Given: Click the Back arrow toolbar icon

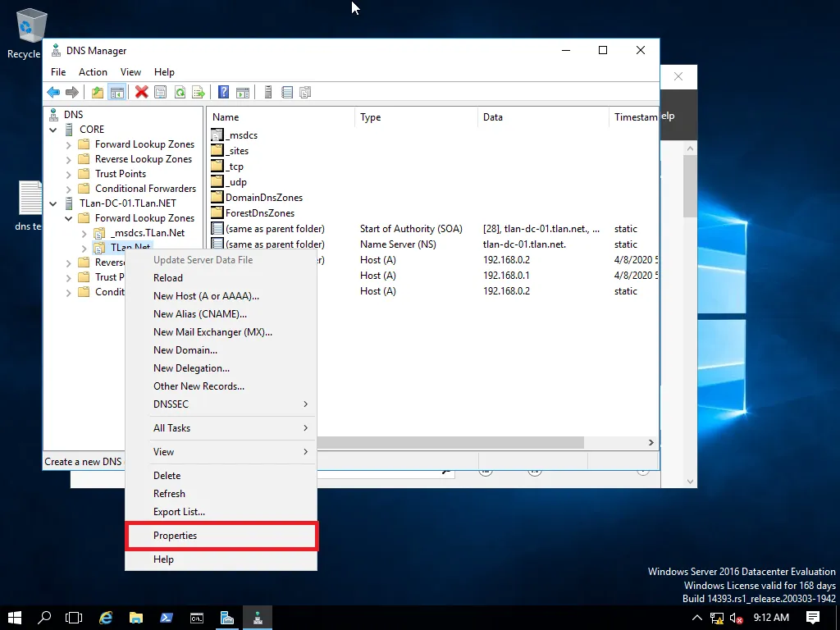Looking at the screenshot, I should (53, 92).
